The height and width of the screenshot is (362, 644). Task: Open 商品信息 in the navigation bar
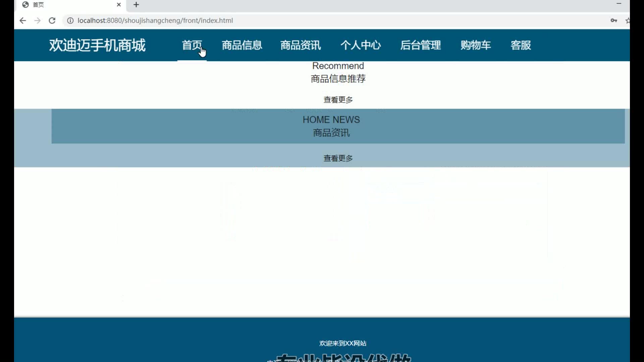coord(241,45)
